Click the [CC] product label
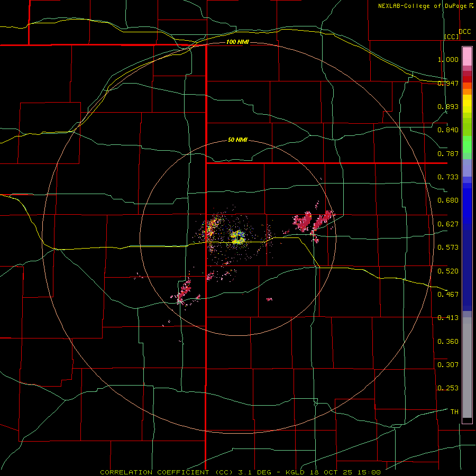The height and width of the screenshot is (476, 476). click(x=452, y=36)
